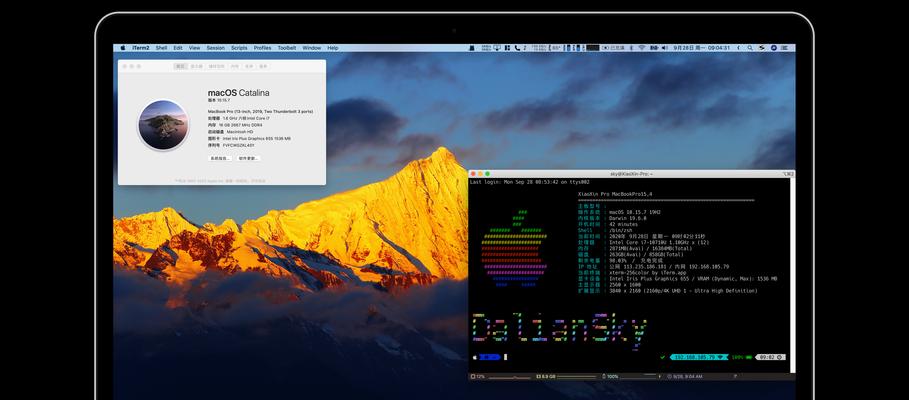Click the Software Update button
This screenshot has height=400, width=909.
(248, 158)
